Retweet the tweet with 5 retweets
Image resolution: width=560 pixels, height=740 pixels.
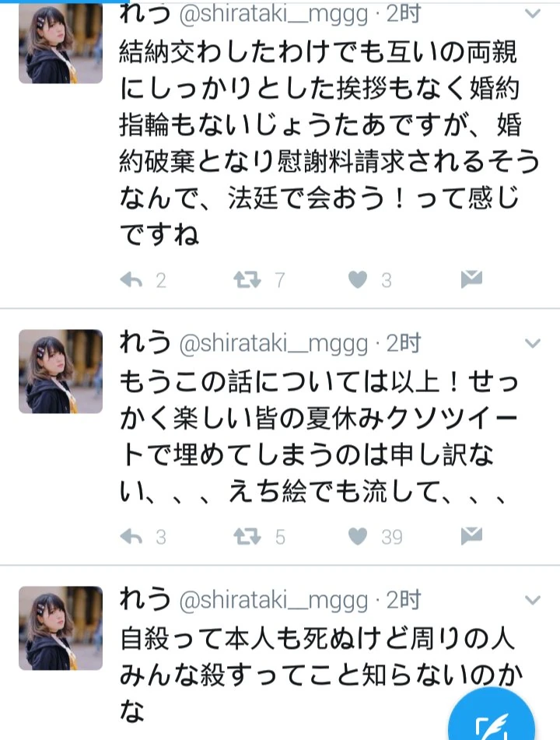tap(247, 537)
